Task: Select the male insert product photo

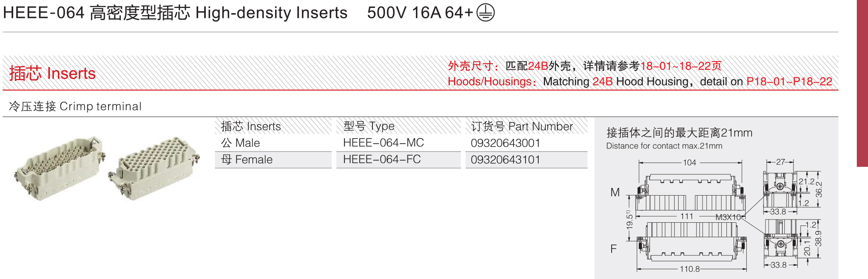Action: [x=60, y=168]
